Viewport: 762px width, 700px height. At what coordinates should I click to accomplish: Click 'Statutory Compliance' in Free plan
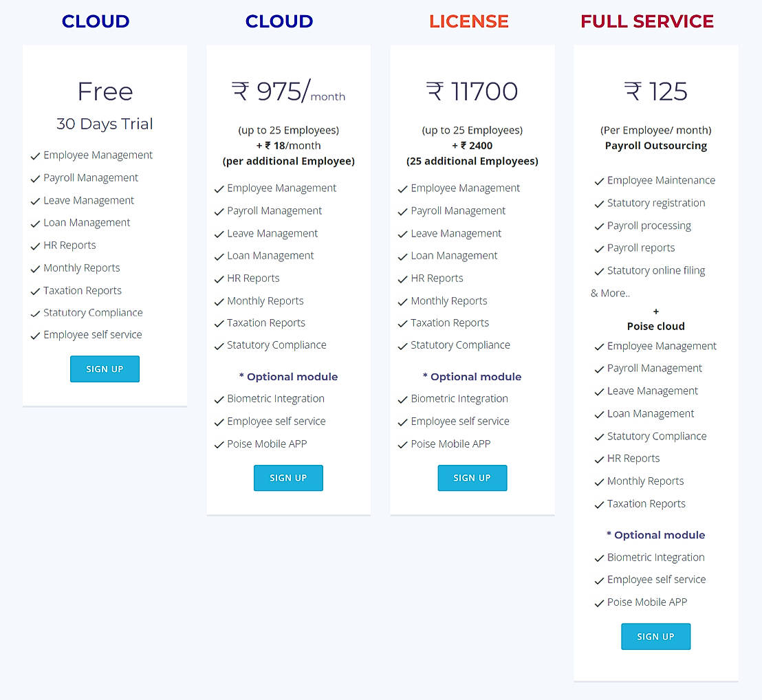pyautogui.click(x=94, y=313)
